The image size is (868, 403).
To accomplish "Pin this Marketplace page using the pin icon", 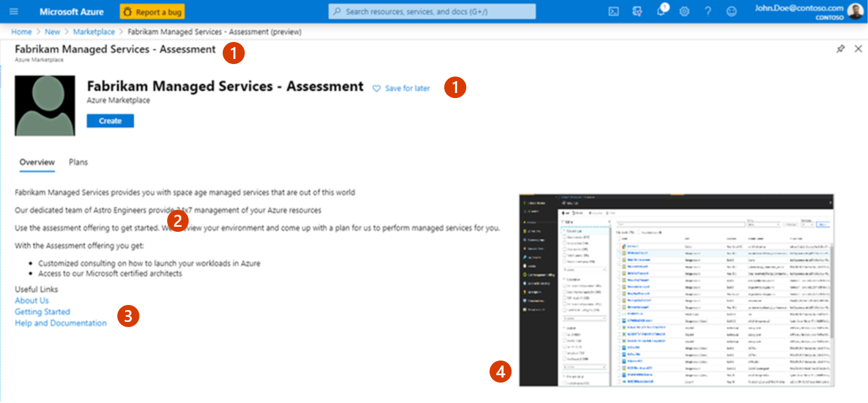I will pos(841,49).
